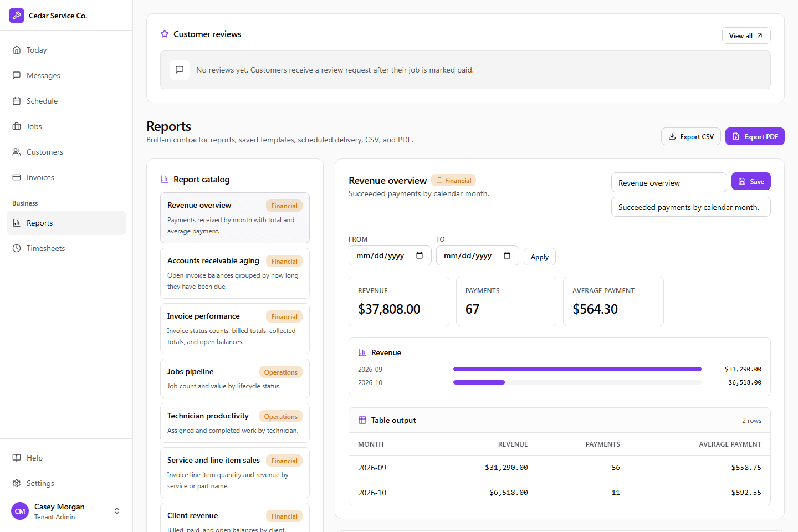Click the Schedule calendar icon
This screenshot has height=532, width=798.
[x=17, y=101]
